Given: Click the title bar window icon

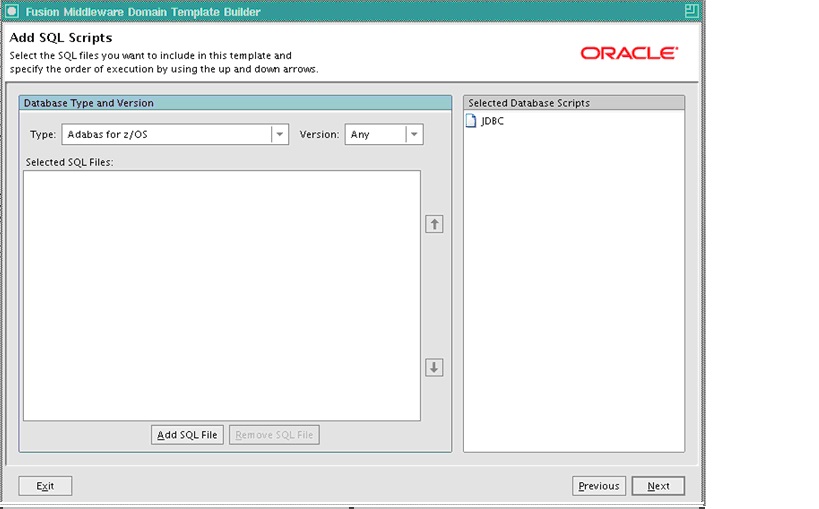Looking at the screenshot, I should (x=11, y=11).
